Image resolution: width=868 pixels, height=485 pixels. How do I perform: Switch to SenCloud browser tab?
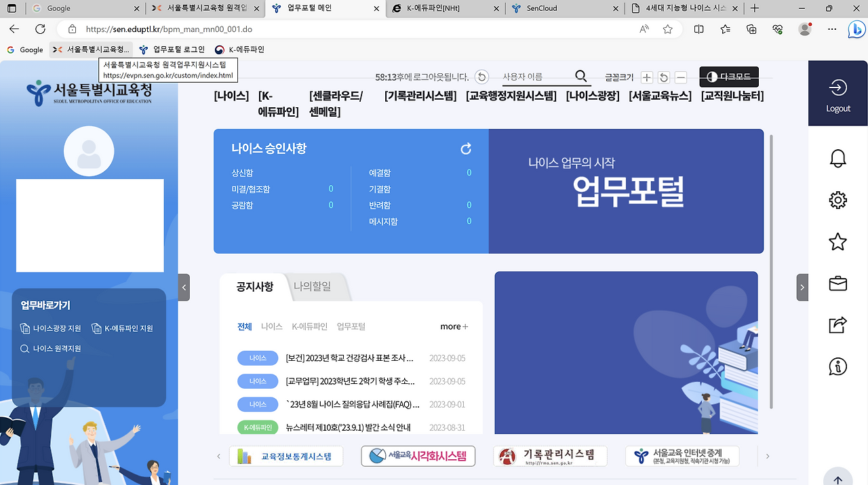click(x=565, y=8)
